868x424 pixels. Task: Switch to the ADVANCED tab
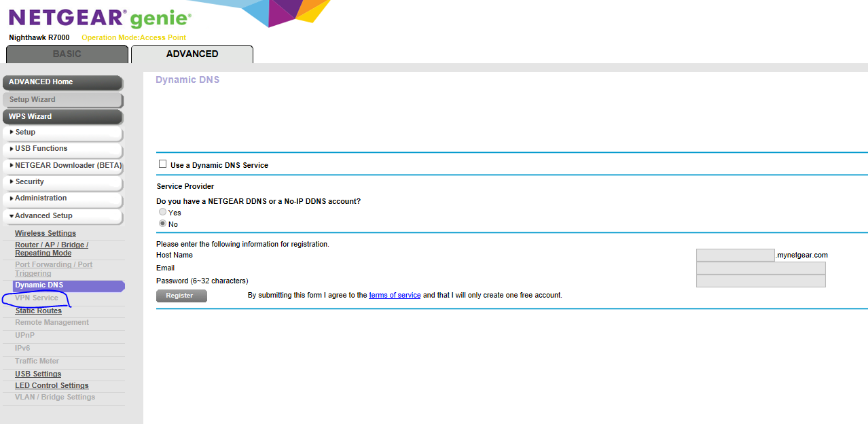coord(192,53)
